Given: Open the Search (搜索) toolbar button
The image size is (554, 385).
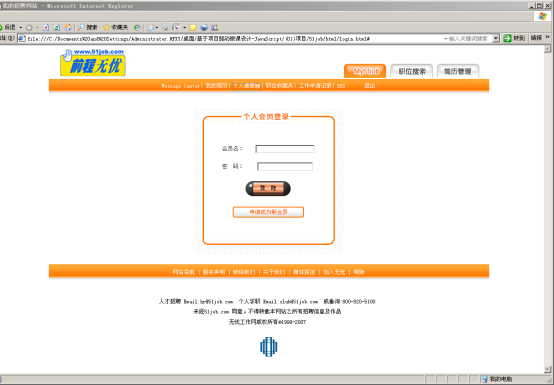Looking at the screenshot, I should [x=88, y=27].
